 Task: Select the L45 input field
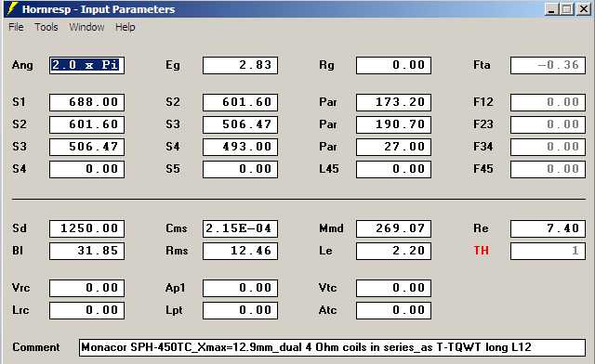[x=393, y=169]
